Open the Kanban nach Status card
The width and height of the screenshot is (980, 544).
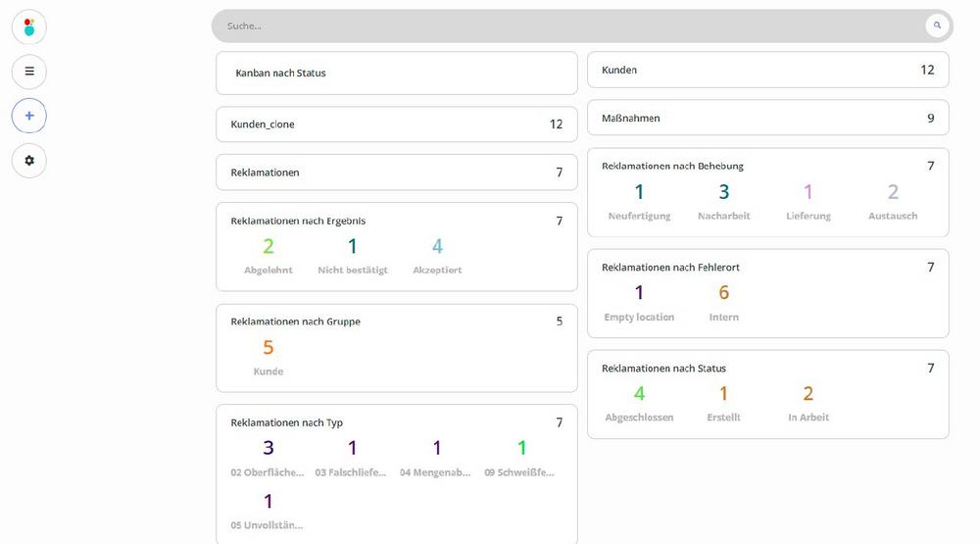pyautogui.click(x=396, y=74)
